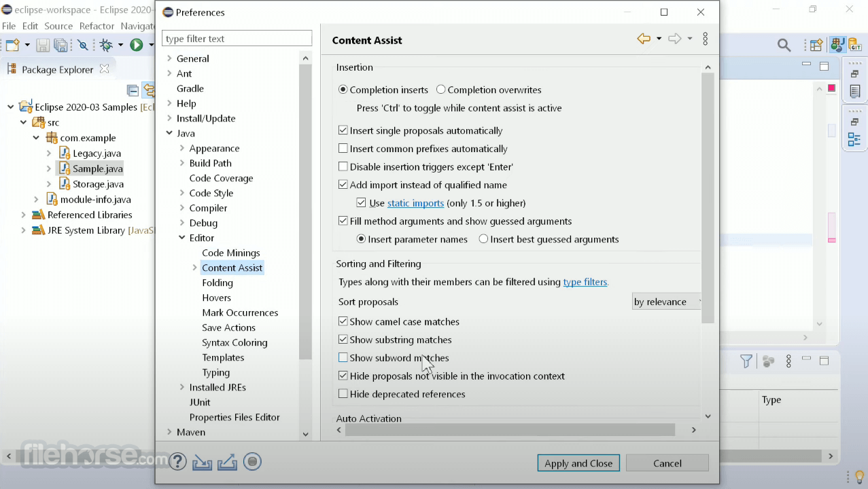Select Completion inserts radio button
868x489 pixels.
(x=343, y=90)
